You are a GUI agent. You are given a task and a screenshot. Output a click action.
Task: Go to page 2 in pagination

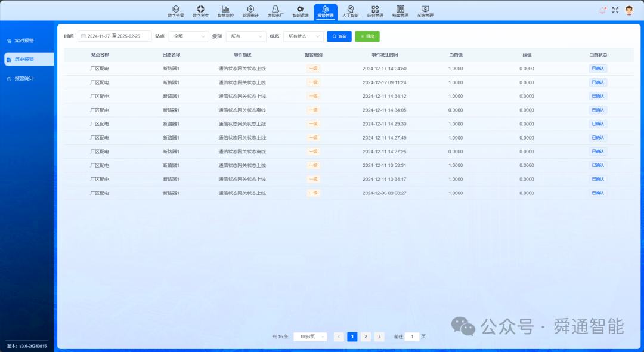[x=366, y=336]
